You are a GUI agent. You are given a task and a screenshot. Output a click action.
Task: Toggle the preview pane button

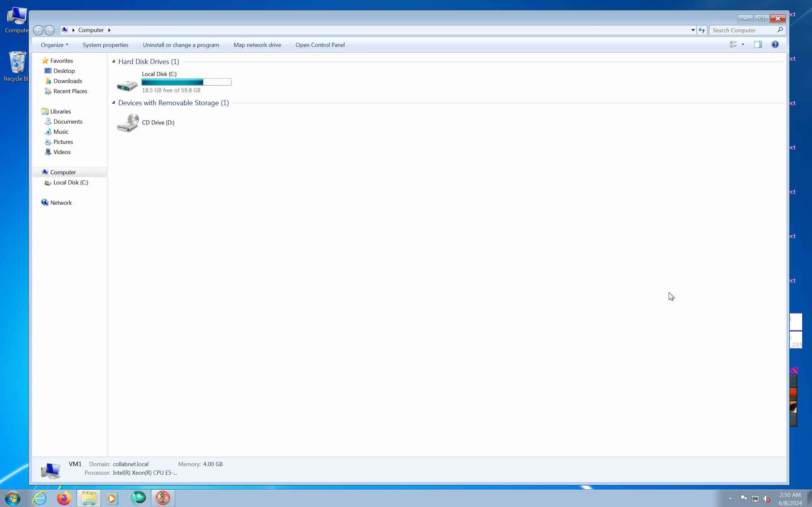758,45
